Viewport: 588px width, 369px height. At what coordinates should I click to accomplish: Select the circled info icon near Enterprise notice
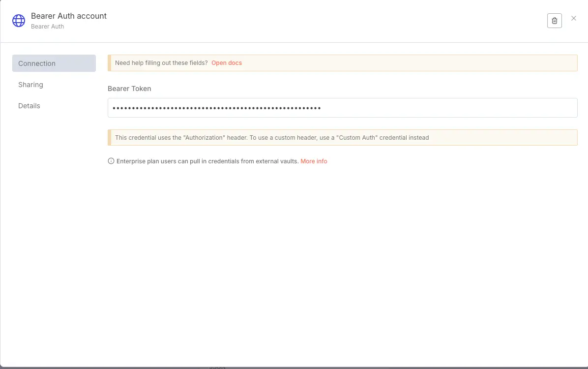click(111, 161)
